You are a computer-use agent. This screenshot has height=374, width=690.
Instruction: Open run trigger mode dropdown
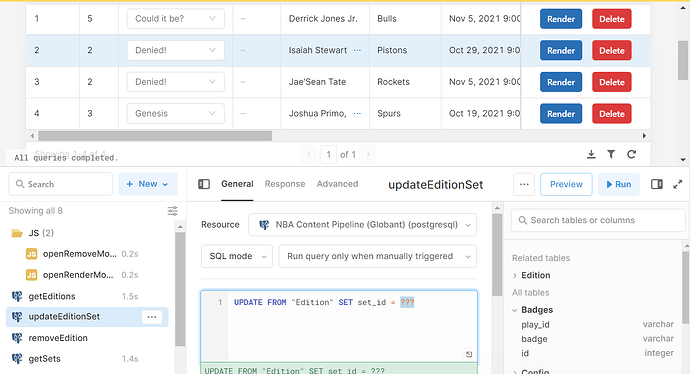(378, 256)
